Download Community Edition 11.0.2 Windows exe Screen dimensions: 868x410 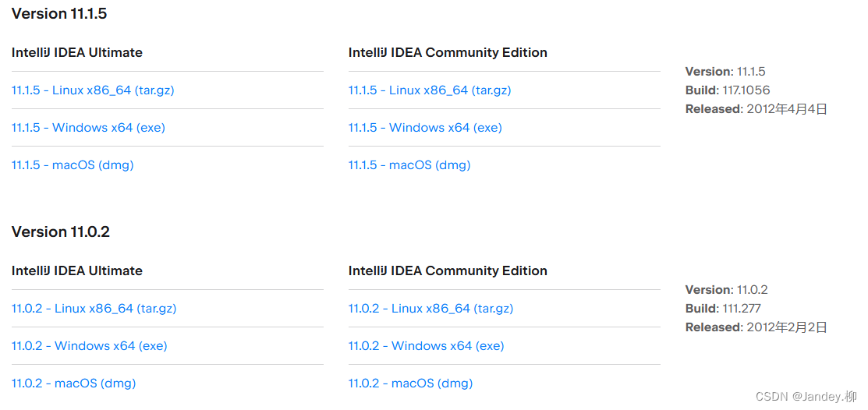(x=426, y=346)
